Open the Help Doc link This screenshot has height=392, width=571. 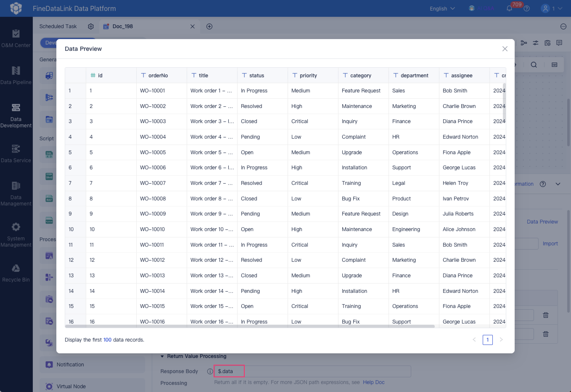(373, 382)
